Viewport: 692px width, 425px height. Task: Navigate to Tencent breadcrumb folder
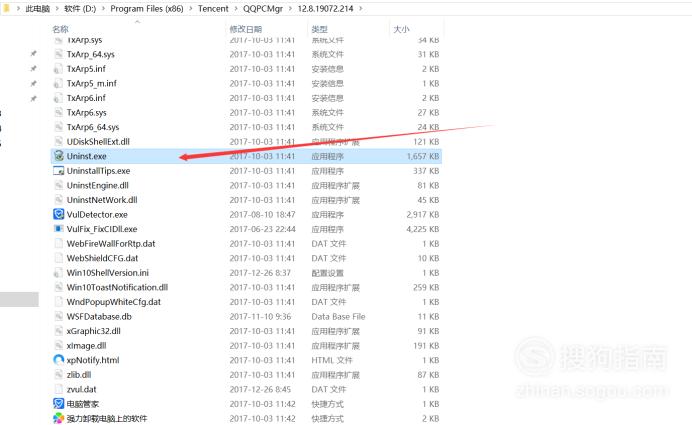pos(213,9)
